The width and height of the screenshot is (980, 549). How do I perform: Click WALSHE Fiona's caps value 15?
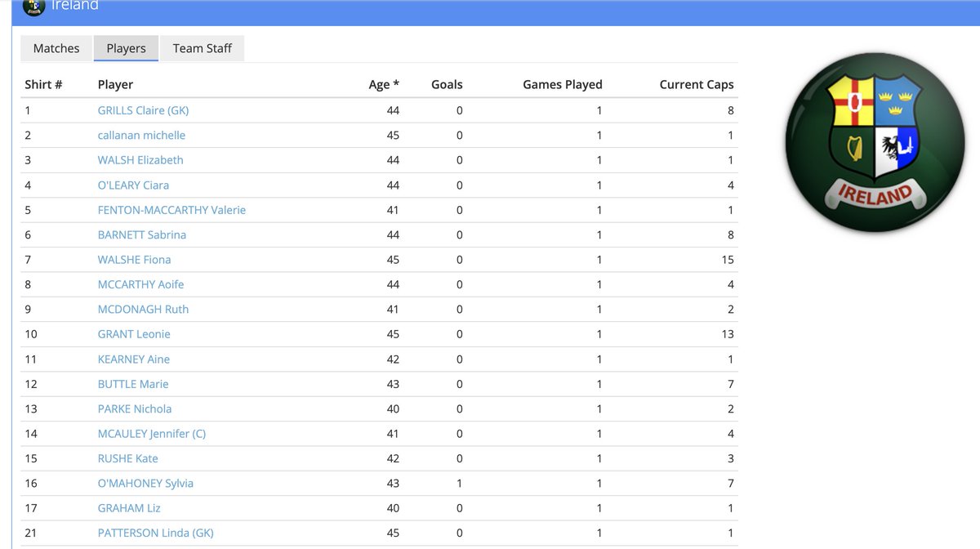click(728, 260)
